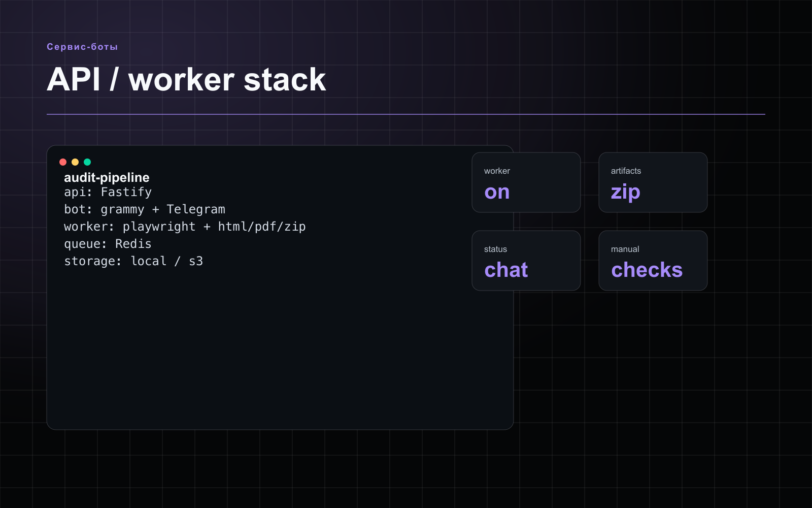Click the worker playwright code line

click(185, 227)
